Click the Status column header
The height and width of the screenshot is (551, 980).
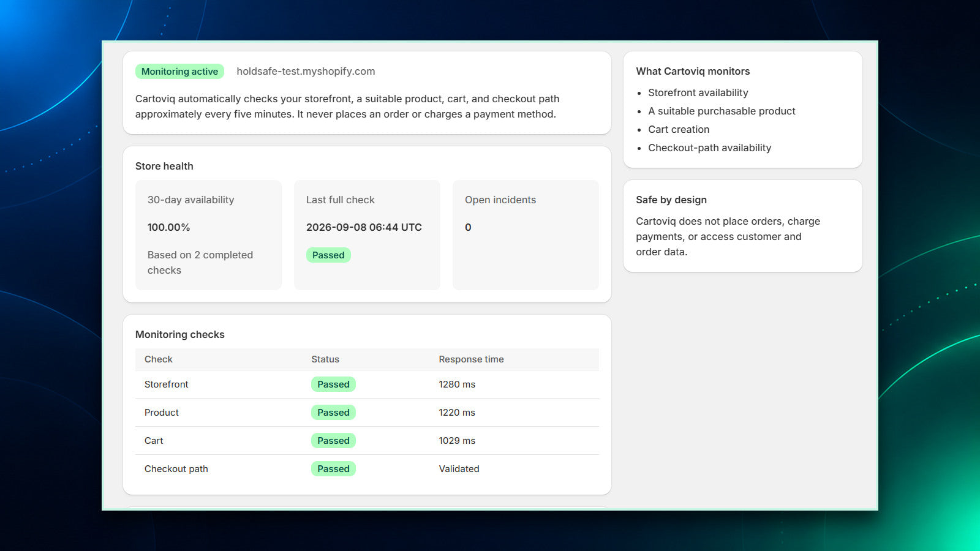tap(325, 359)
